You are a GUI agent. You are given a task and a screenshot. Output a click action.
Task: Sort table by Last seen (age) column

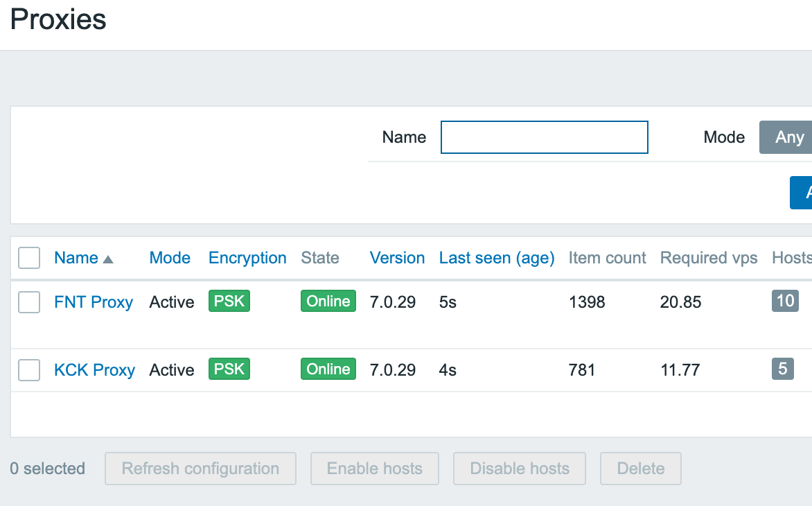tap(497, 258)
